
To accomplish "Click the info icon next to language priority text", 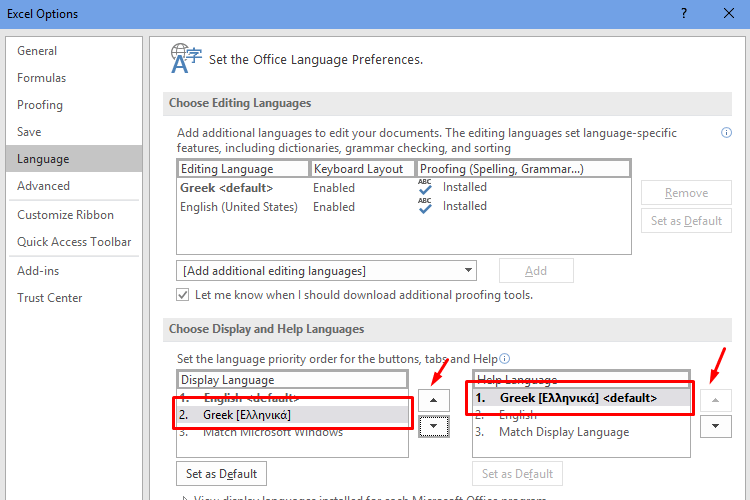I will click(505, 358).
